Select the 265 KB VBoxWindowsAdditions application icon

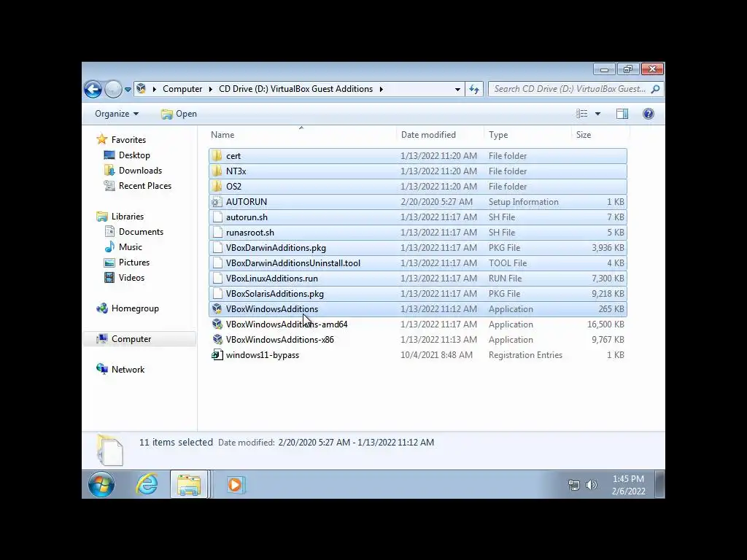tap(217, 309)
